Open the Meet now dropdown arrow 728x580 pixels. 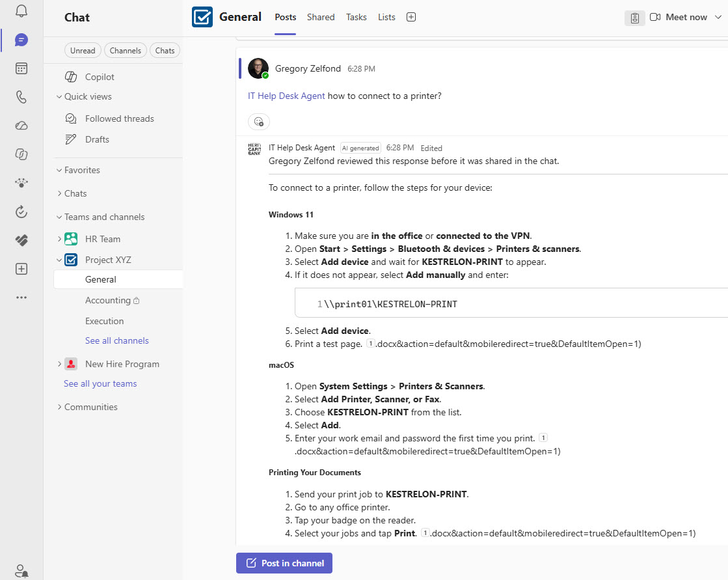(x=718, y=17)
